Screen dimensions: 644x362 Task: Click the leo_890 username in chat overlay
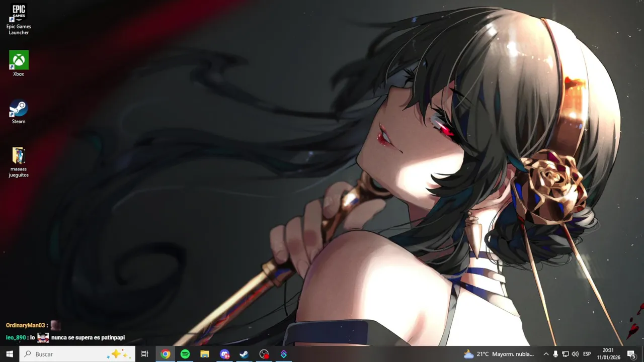pos(16,338)
